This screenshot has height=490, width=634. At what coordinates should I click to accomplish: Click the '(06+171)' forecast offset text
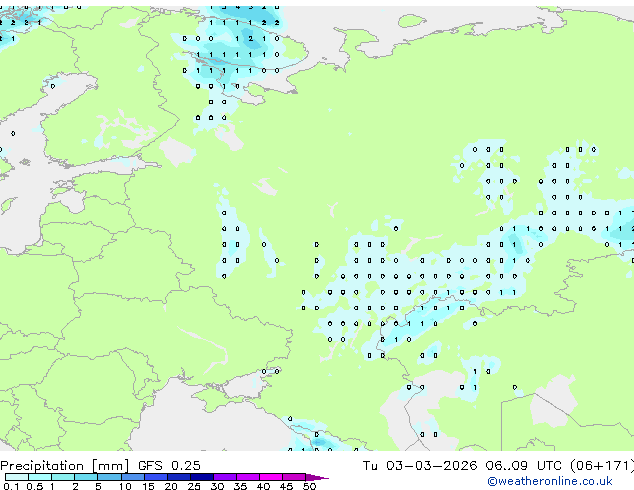pyautogui.click(x=602, y=466)
